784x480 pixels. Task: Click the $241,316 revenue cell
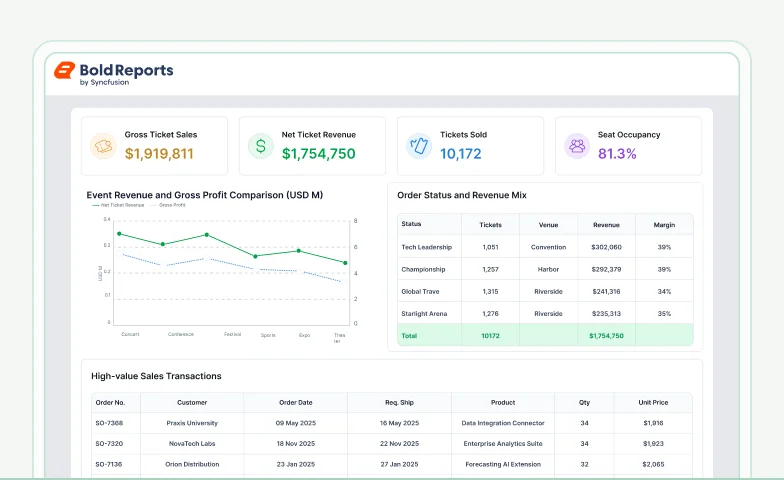coord(606,292)
